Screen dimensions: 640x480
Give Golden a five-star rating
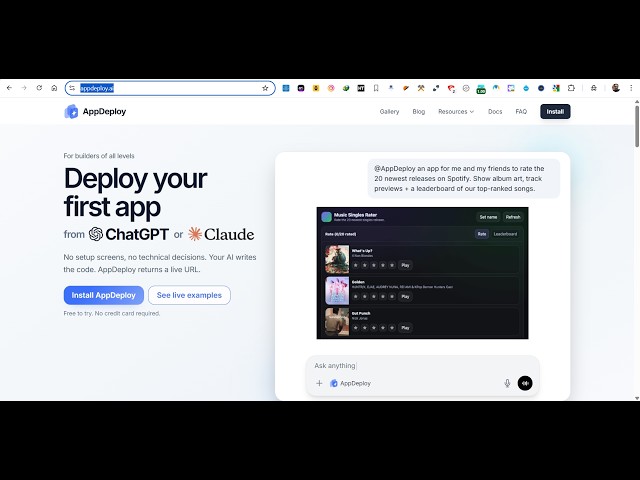point(392,296)
